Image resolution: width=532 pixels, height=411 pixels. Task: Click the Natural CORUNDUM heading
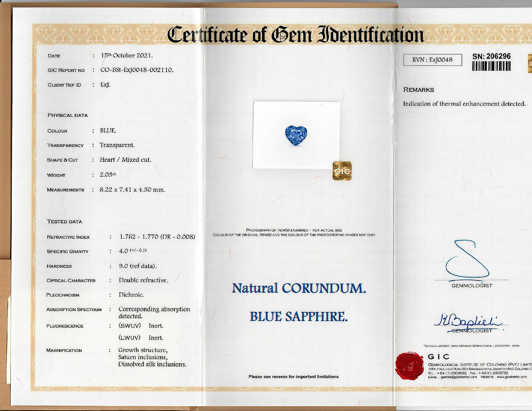[299, 288]
